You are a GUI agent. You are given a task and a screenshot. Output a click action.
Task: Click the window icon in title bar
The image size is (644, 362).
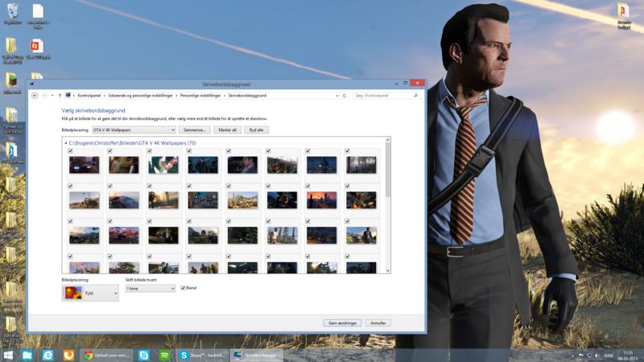pyautogui.click(x=31, y=84)
